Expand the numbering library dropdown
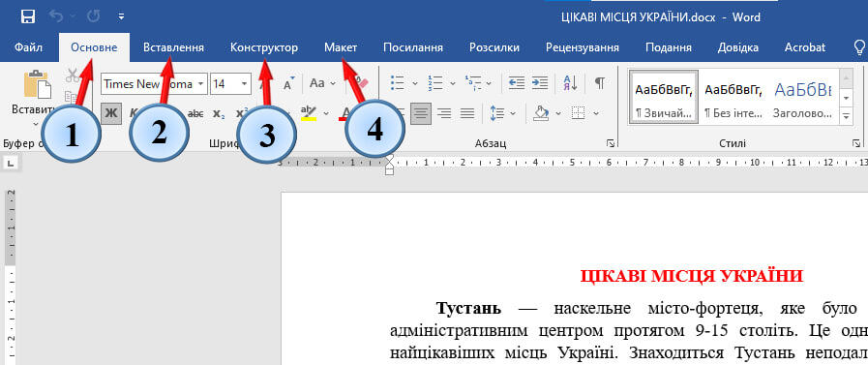Screen dimensions: 868x365 coord(452,83)
